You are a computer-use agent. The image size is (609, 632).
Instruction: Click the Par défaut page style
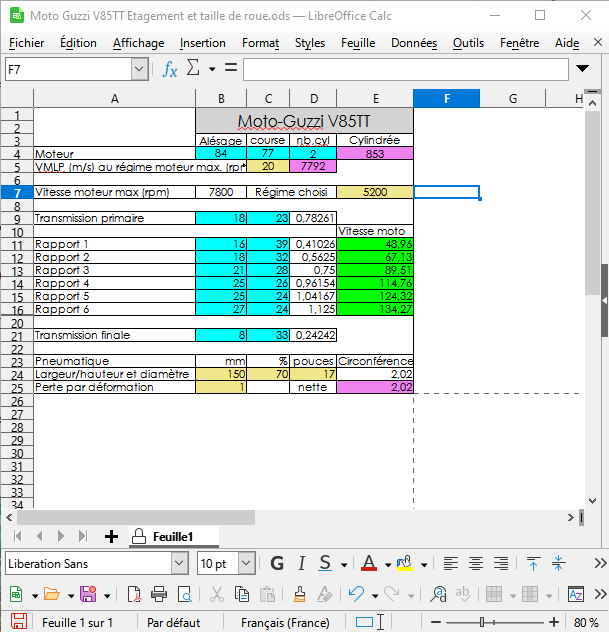(x=174, y=622)
